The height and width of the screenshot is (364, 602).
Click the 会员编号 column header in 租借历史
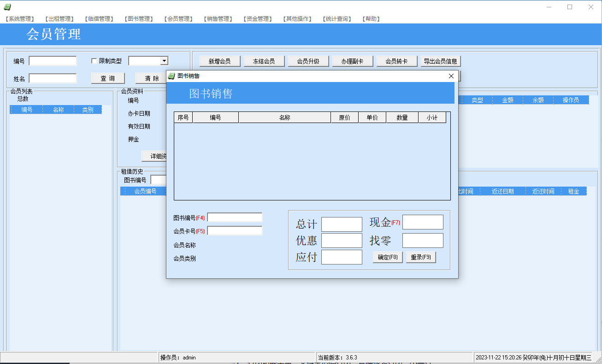[145, 191]
